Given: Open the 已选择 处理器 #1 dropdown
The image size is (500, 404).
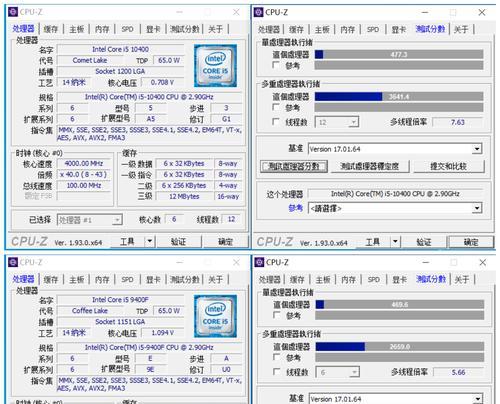Looking at the screenshot, I should pos(90,220).
